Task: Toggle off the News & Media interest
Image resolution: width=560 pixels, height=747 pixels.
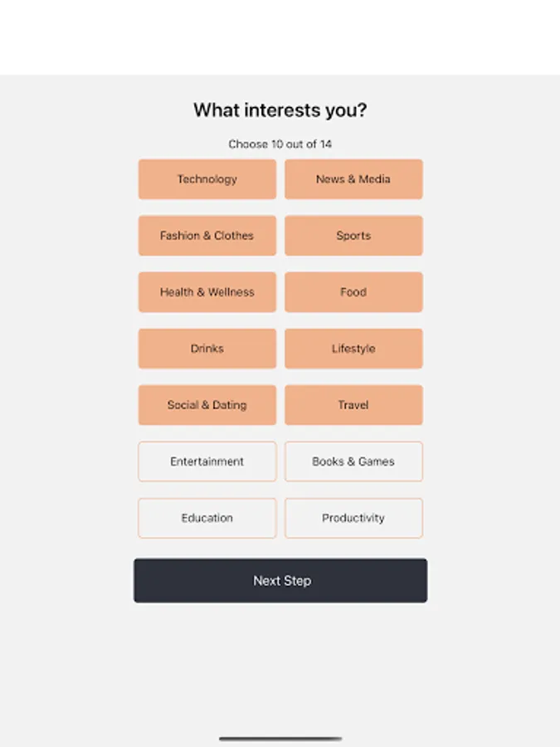Action: (x=353, y=179)
